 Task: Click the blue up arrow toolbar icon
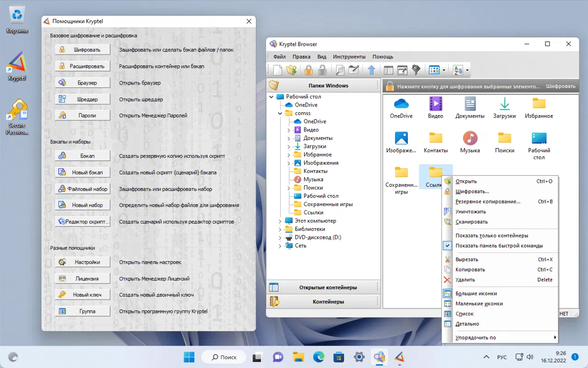[x=371, y=70]
